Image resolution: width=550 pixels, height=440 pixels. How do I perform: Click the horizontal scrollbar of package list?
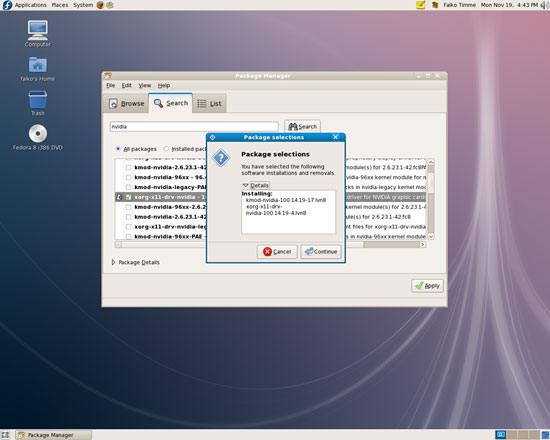point(270,245)
